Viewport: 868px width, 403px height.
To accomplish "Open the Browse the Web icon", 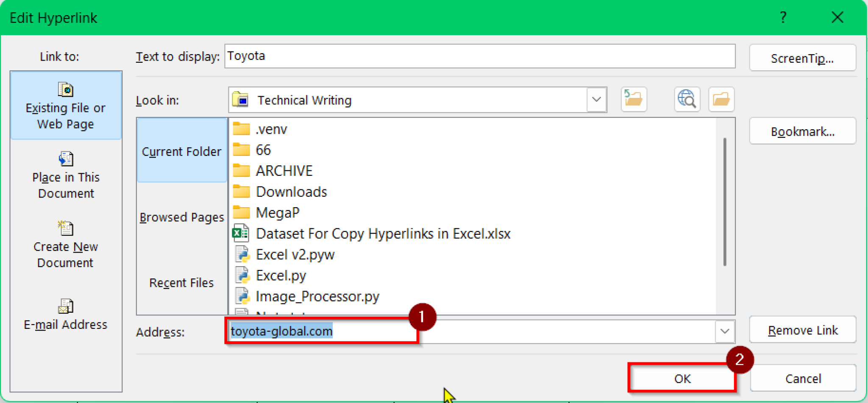I will (687, 100).
